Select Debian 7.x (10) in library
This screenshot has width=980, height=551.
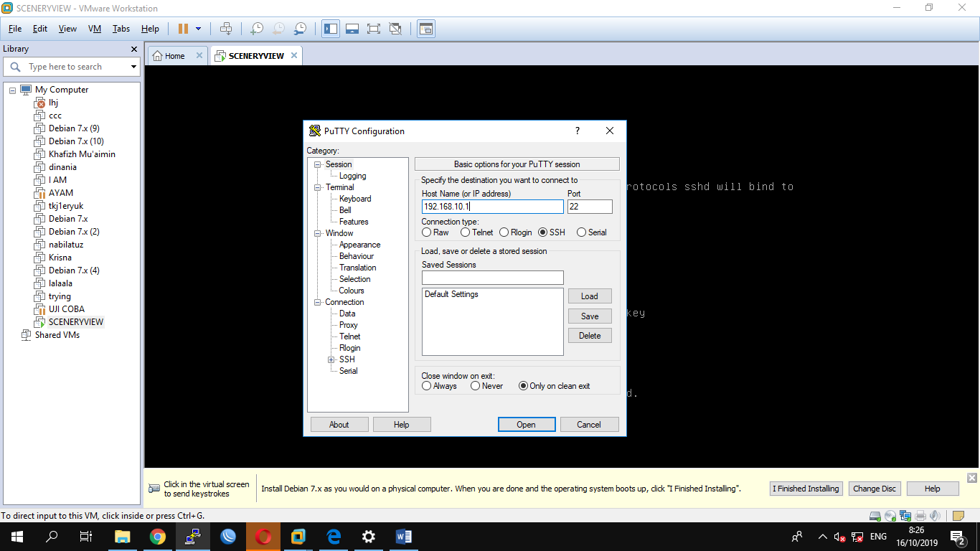(x=76, y=141)
